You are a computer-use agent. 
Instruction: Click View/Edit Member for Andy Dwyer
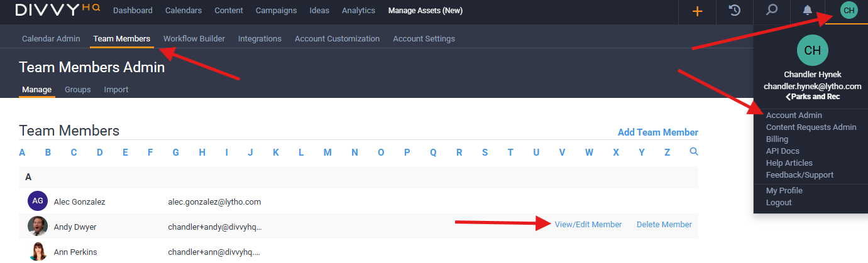pos(588,224)
